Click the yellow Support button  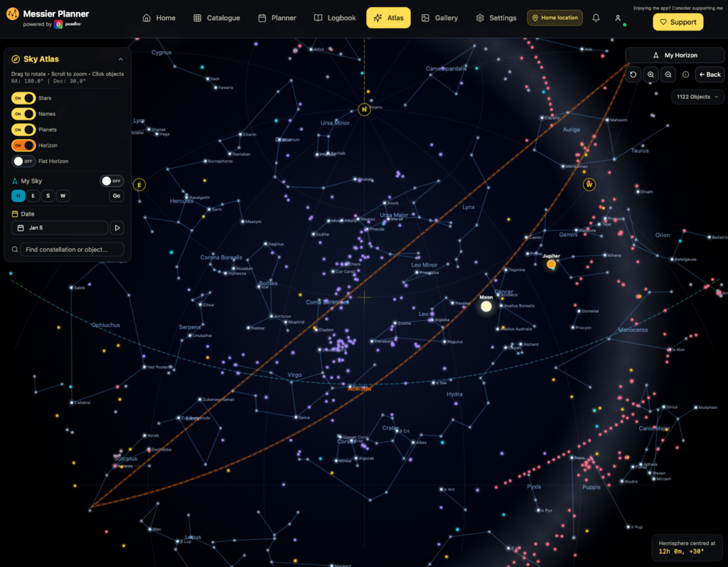678,22
